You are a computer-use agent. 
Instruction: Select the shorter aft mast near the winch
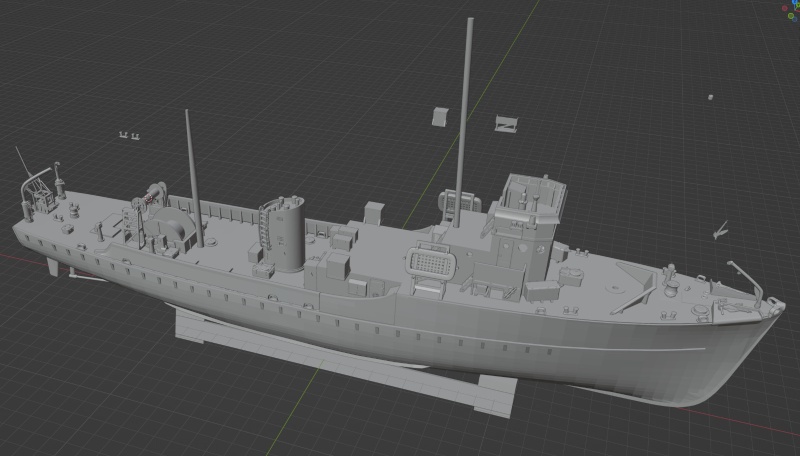pos(194,179)
